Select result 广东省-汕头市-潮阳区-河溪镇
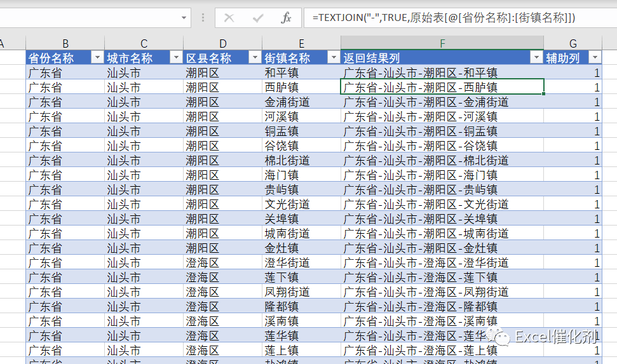This screenshot has height=364, width=617. click(442, 116)
